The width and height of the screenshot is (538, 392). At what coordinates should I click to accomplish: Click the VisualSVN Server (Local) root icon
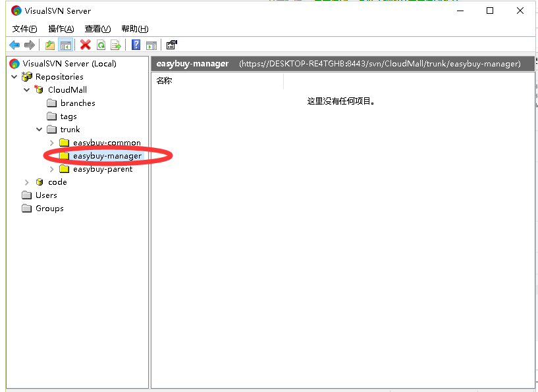[x=14, y=63]
